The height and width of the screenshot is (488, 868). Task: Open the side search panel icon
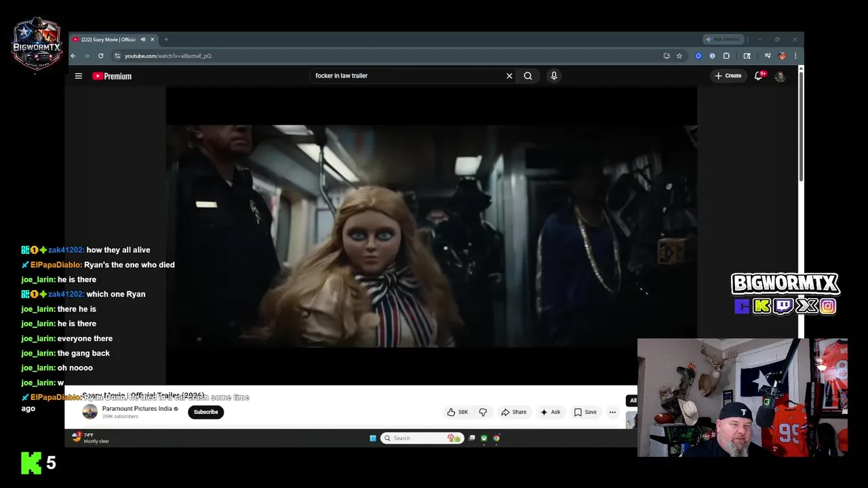click(x=747, y=56)
